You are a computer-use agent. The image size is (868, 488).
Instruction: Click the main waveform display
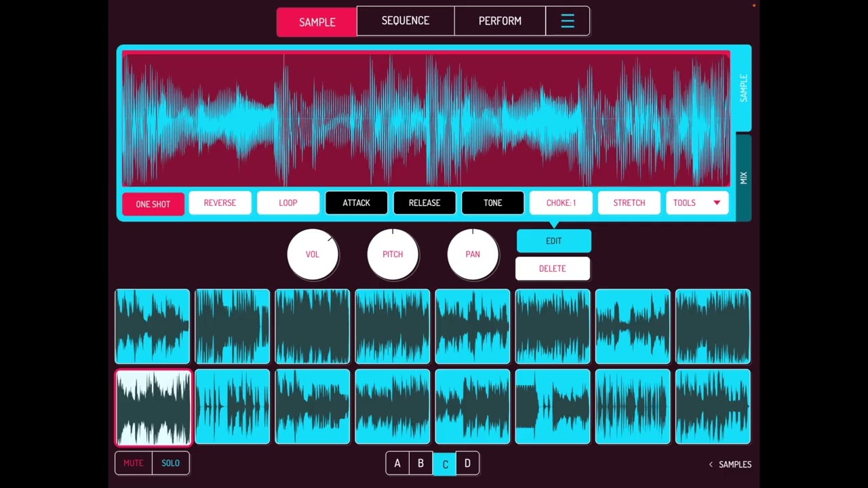pos(427,119)
